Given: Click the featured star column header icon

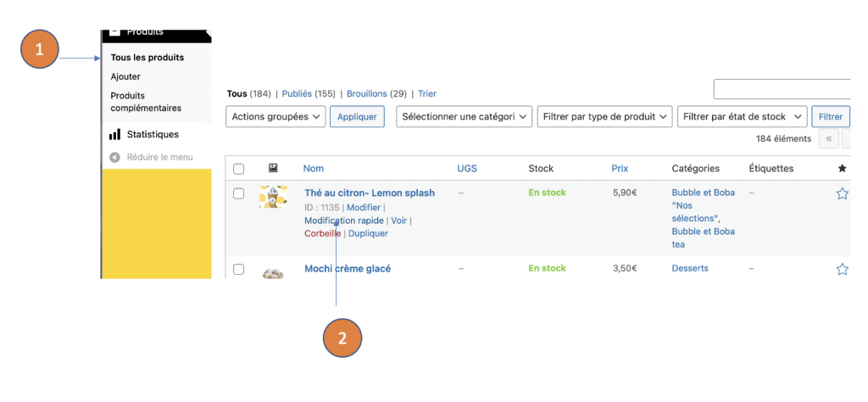Looking at the screenshot, I should 842,169.
